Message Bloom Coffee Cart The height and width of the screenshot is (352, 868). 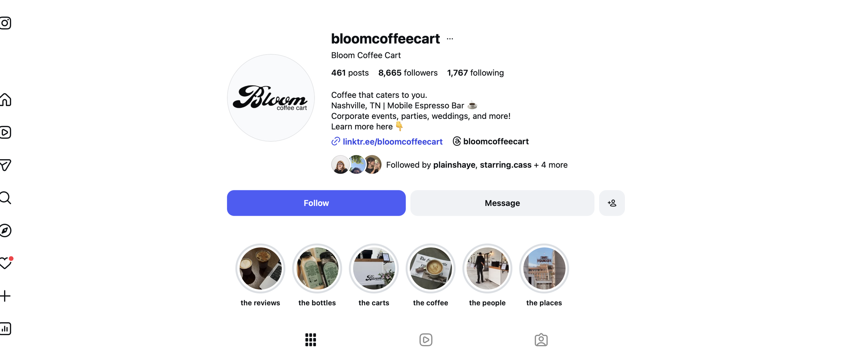click(x=502, y=203)
